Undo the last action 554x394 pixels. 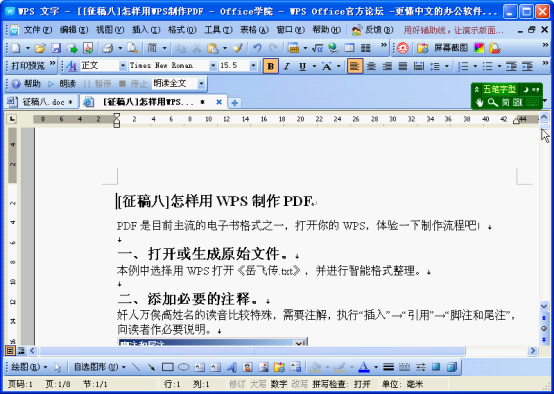[257, 48]
